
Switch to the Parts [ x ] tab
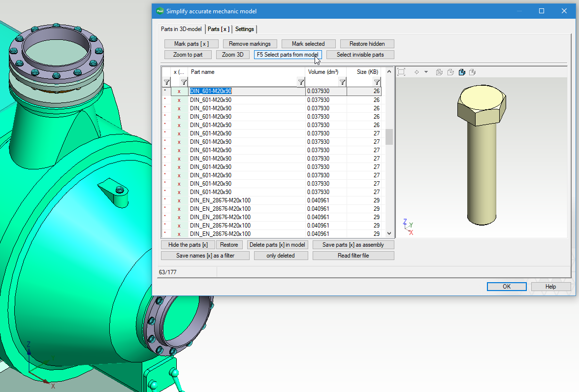pyautogui.click(x=218, y=29)
